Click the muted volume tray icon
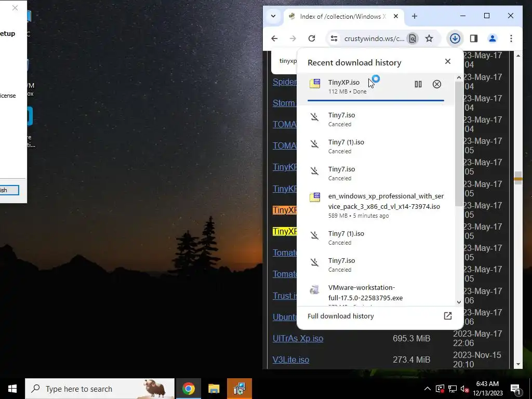Viewport: 532px width, 399px height. coord(464,389)
